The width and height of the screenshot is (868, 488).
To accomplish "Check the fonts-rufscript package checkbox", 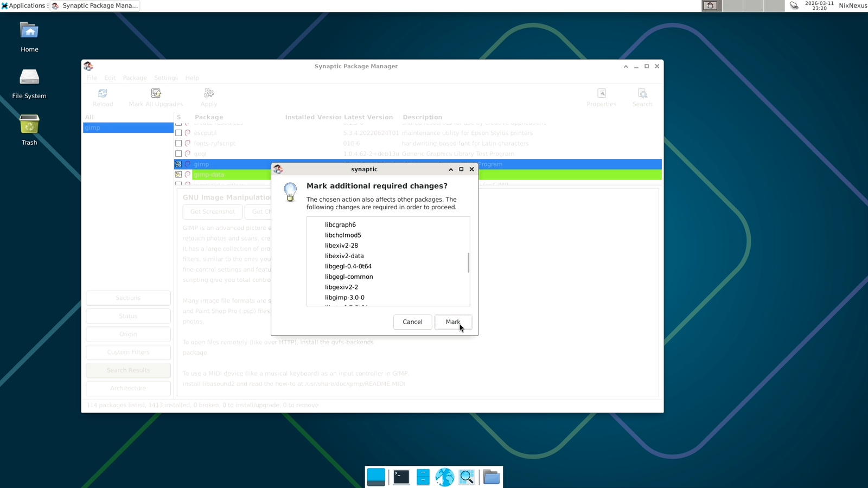I will [178, 143].
